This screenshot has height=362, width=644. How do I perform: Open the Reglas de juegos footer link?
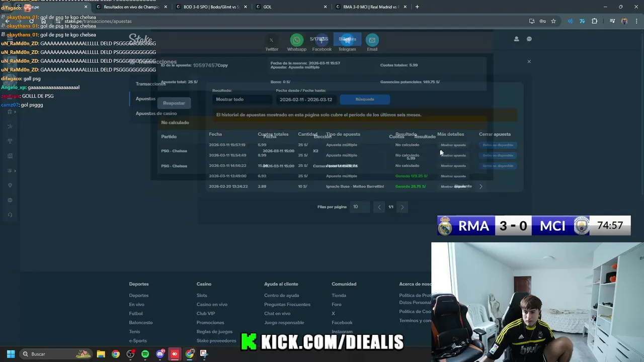coord(214,331)
